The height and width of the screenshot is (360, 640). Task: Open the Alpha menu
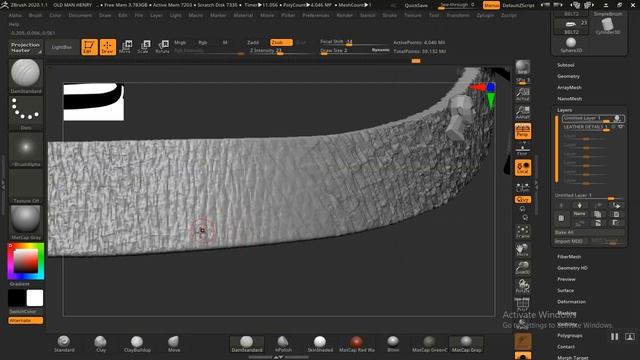pos(15,15)
